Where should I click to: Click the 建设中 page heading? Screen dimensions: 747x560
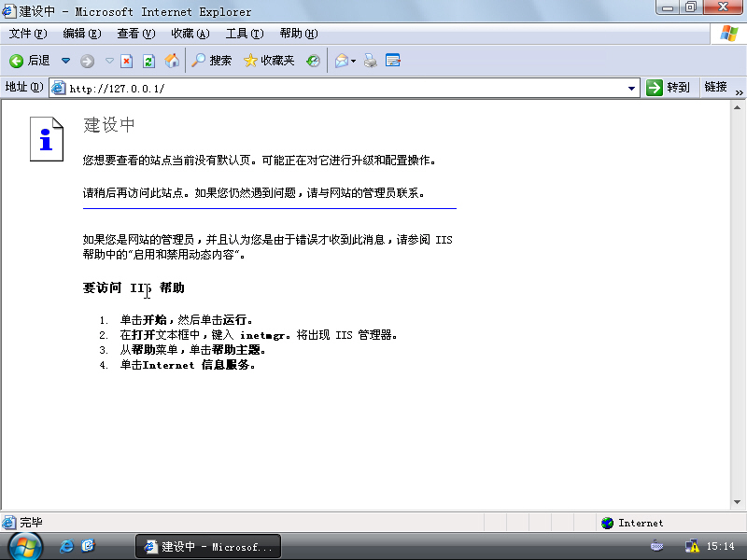point(109,125)
